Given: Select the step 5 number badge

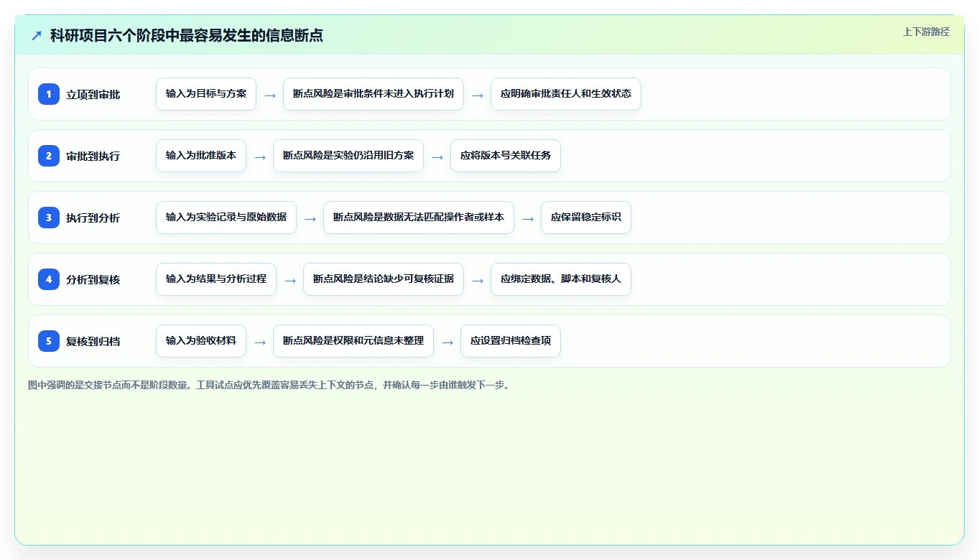Looking at the screenshot, I should click(49, 341).
